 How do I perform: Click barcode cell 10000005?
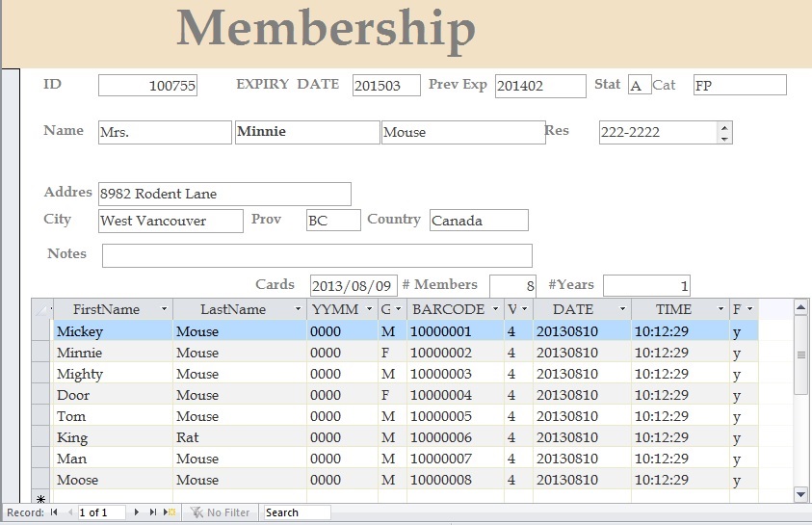[x=456, y=416]
